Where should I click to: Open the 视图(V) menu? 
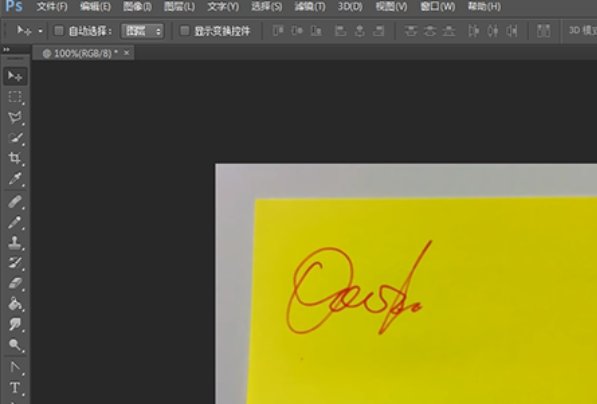(391, 6)
